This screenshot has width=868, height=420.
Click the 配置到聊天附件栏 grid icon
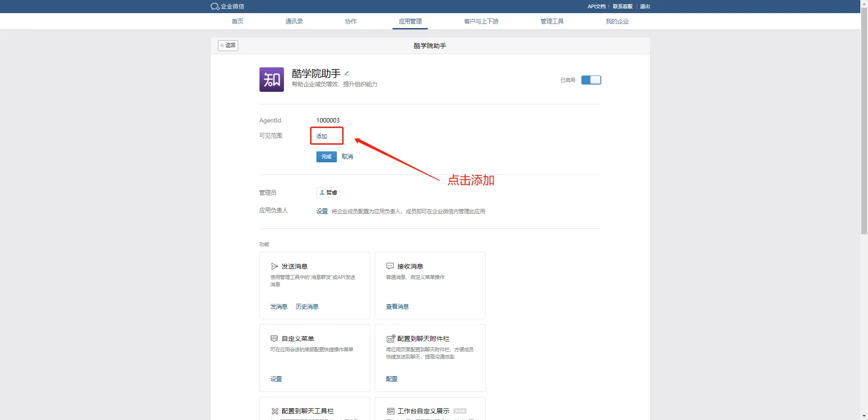coord(391,339)
